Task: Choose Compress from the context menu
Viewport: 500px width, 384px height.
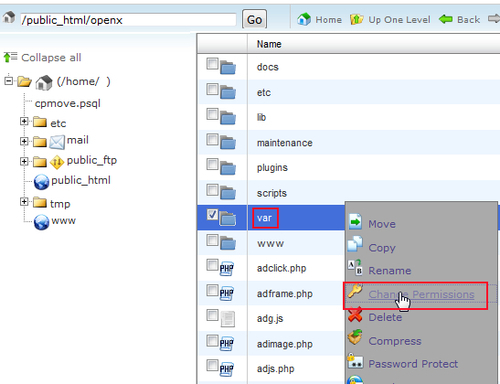Action: coord(395,341)
